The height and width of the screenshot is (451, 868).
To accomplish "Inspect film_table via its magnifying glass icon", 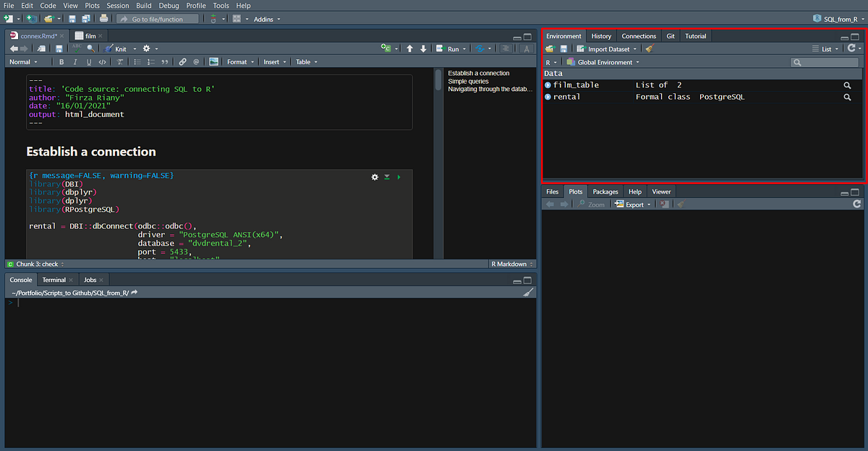I will [x=846, y=85].
